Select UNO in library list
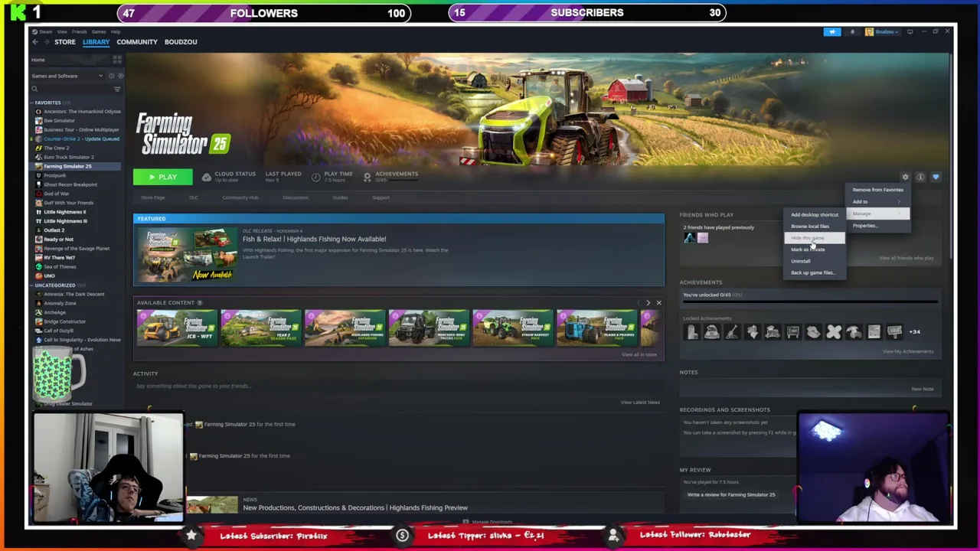 point(50,275)
